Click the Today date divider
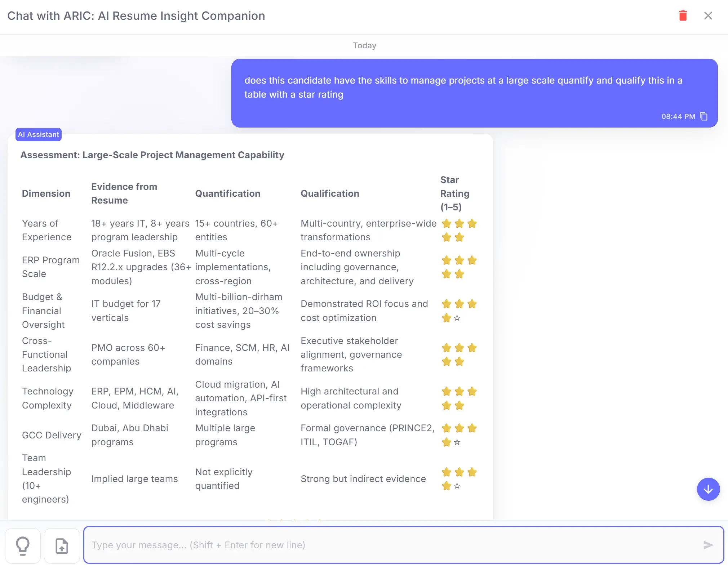This screenshot has width=728, height=571. coord(364,45)
